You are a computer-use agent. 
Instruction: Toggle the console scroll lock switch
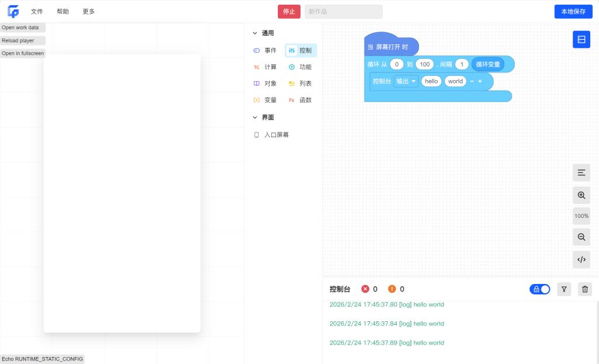pyautogui.click(x=540, y=289)
